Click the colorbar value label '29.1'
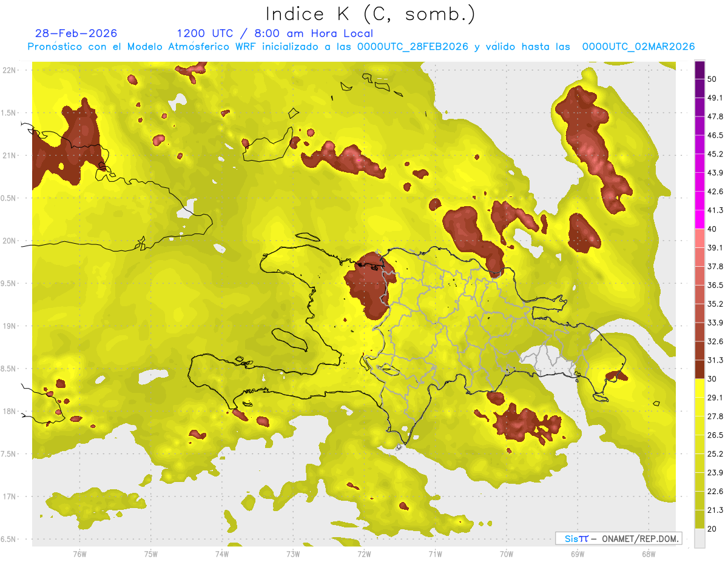The image size is (728, 562). tap(715, 397)
